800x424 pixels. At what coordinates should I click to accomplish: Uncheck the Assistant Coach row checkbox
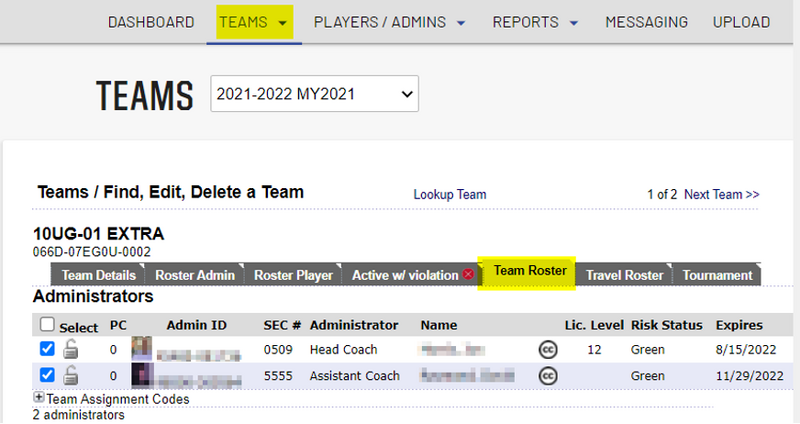tap(46, 375)
